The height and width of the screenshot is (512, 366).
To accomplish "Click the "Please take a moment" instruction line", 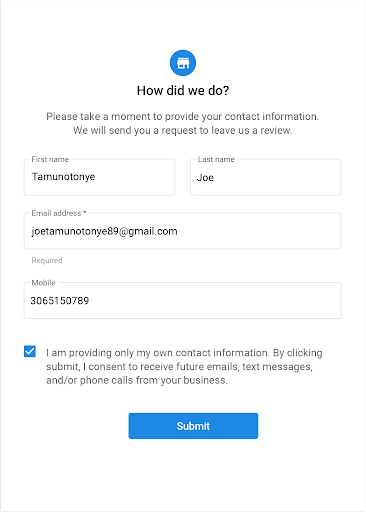I will (183, 116).
